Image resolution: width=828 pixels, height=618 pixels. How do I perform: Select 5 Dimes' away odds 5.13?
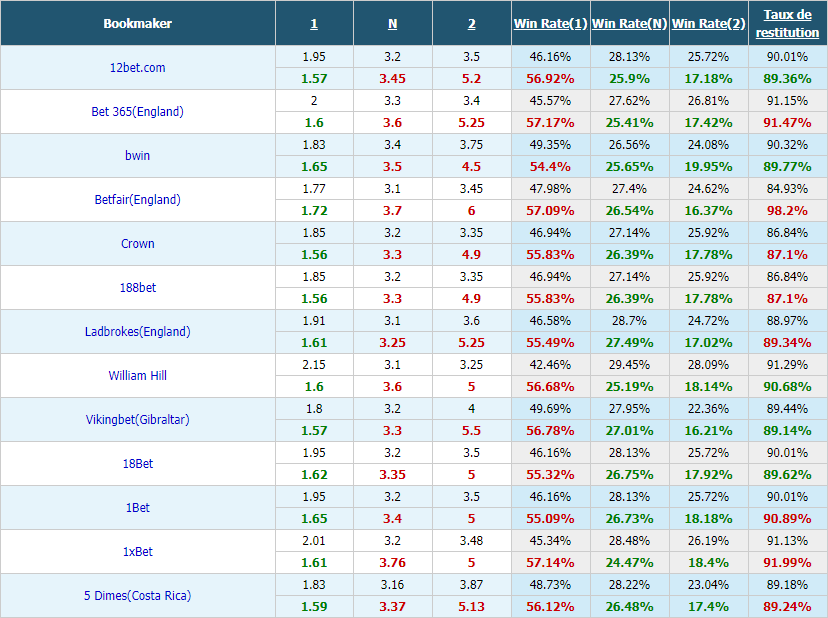[472, 607]
